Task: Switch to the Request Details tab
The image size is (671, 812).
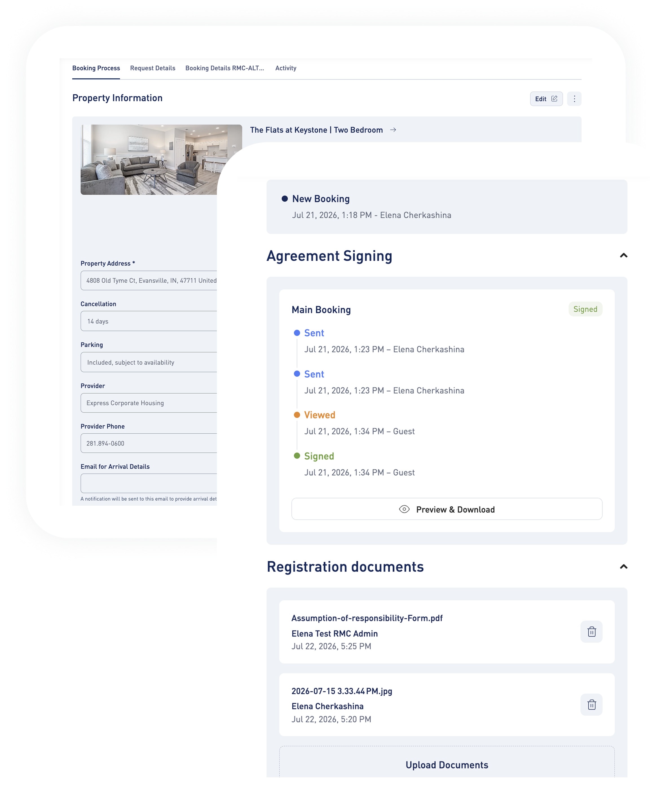Action: (x=153, y=68)
